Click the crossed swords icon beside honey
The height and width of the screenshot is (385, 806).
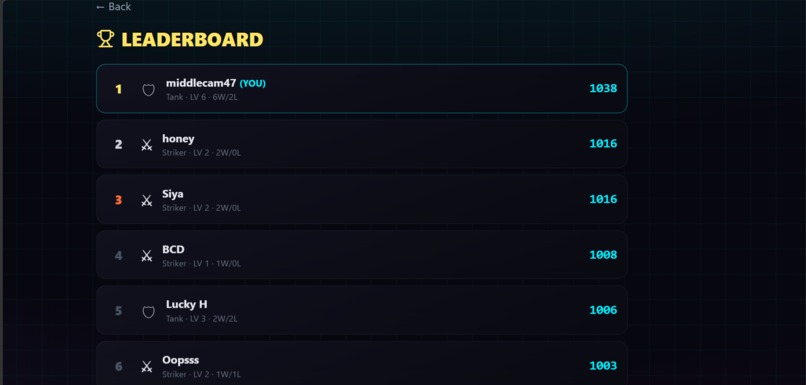(147, 145)
